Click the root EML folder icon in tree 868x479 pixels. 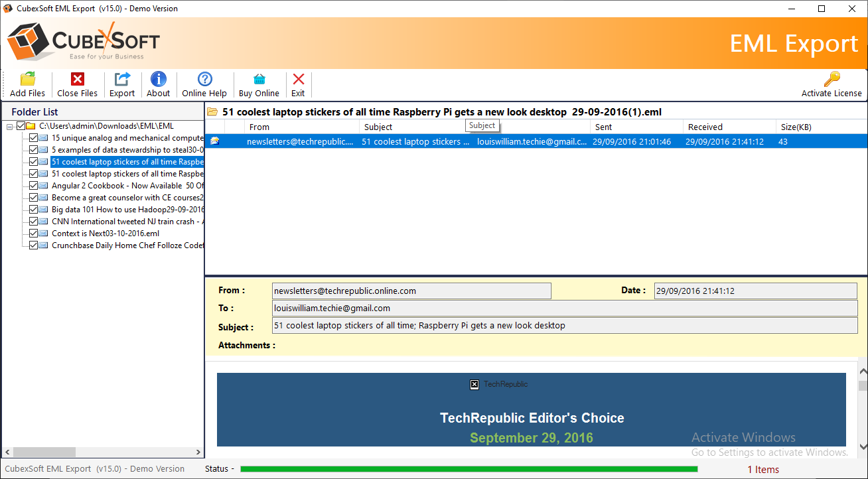(x=31, y=126)
